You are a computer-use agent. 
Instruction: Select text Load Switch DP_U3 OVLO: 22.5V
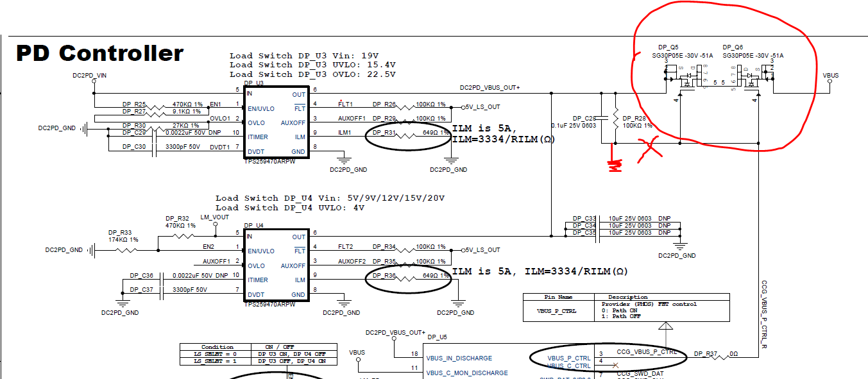coord(312,74)
